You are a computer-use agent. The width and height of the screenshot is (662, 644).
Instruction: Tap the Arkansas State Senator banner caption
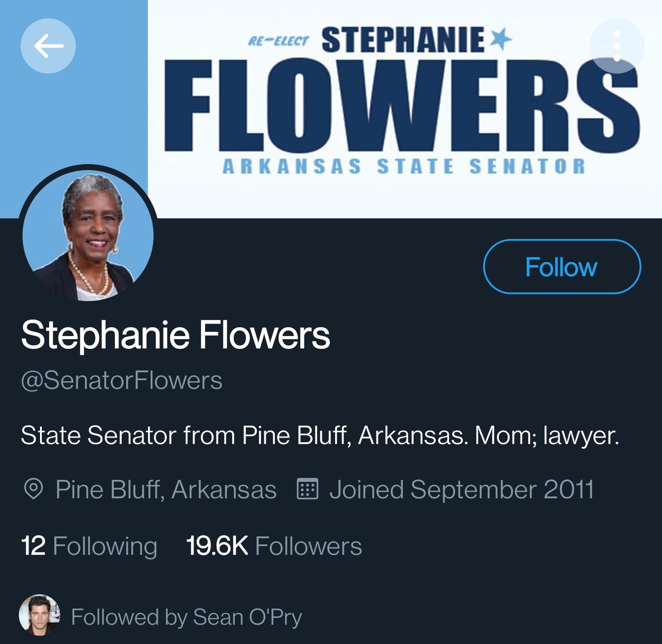click(x=404, y=166)
